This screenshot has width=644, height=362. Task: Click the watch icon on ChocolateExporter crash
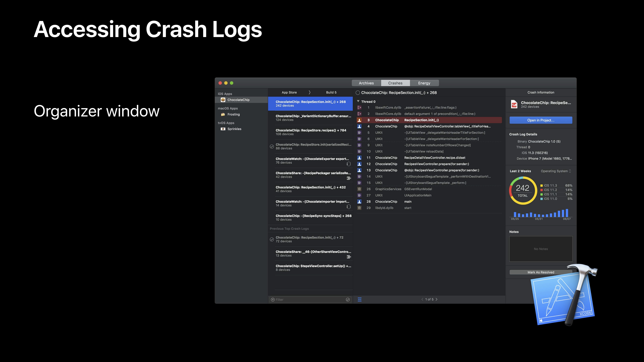(x=348, y=164)
